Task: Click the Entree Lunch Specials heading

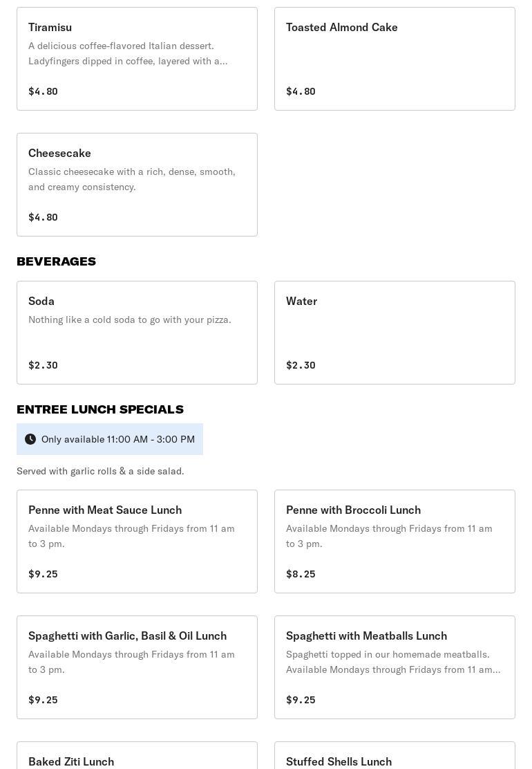Action: point(100,409)
